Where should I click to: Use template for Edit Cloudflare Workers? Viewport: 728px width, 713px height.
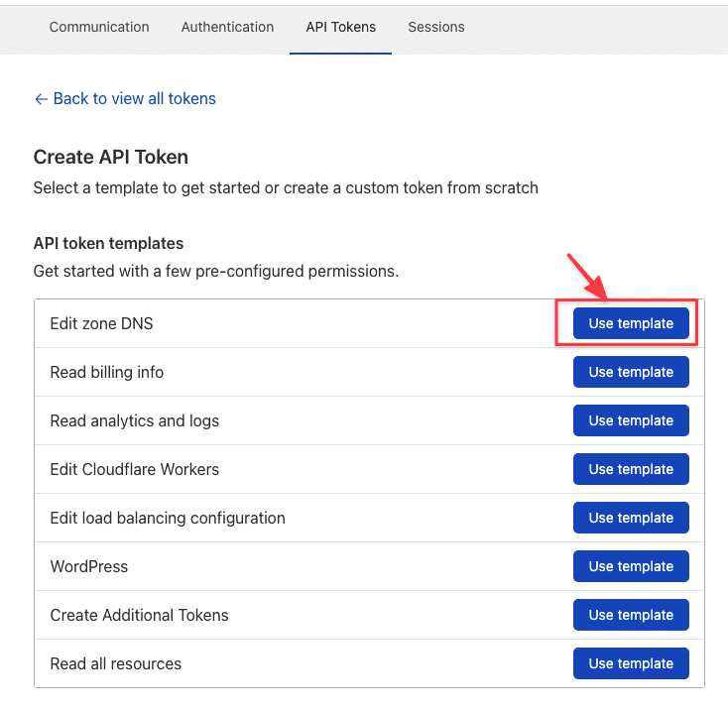(631, 469)
